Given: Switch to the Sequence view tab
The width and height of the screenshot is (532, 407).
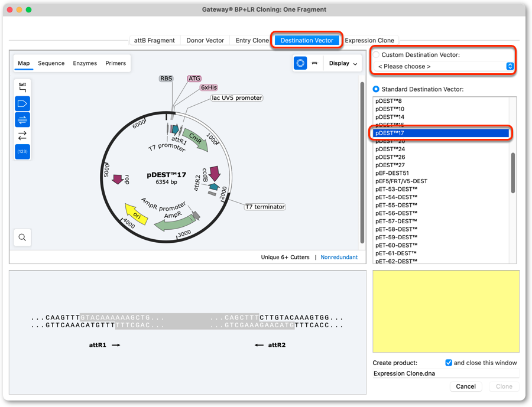Looking at the screenshot, I should click(x=51, y=63).
